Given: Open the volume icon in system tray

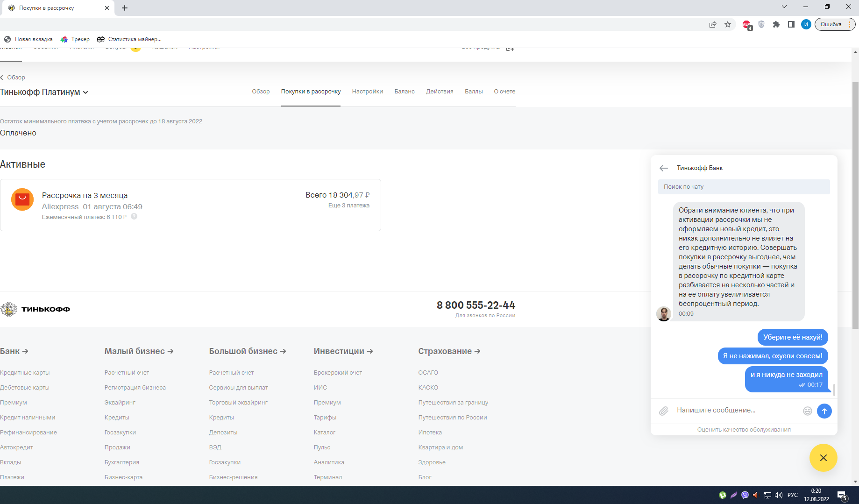Looking at the screenshot, I should (x=779, y=495).
